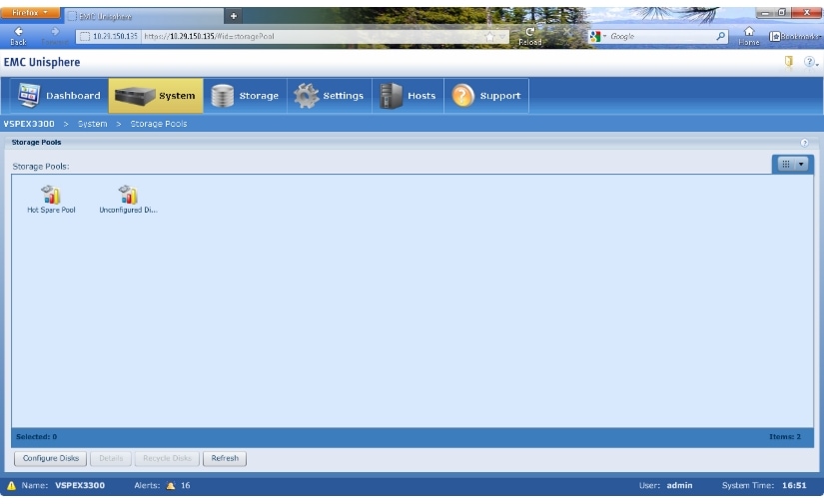
Task: Click the alerts bell icon in status bar
Action: tap(171, 486)
